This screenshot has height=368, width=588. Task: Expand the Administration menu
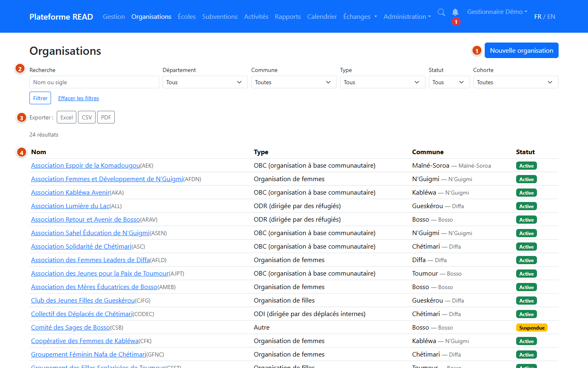click(x=407, y=16)
